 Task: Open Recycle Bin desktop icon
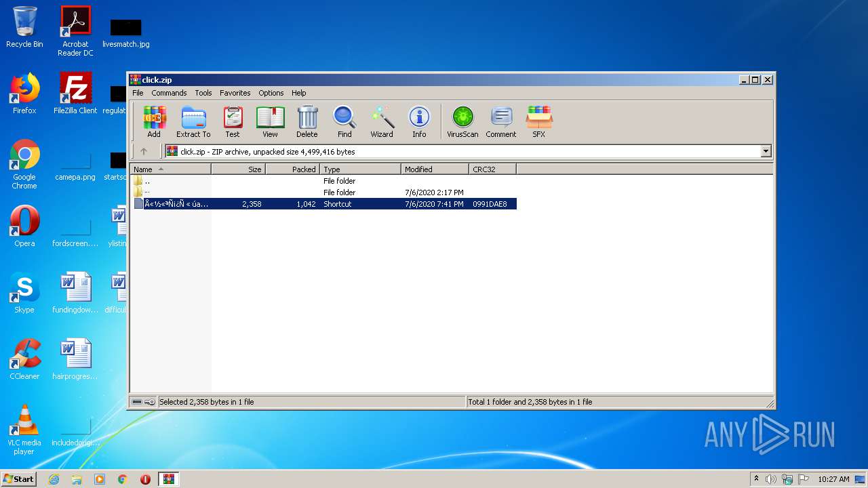[x=24, y=27]
